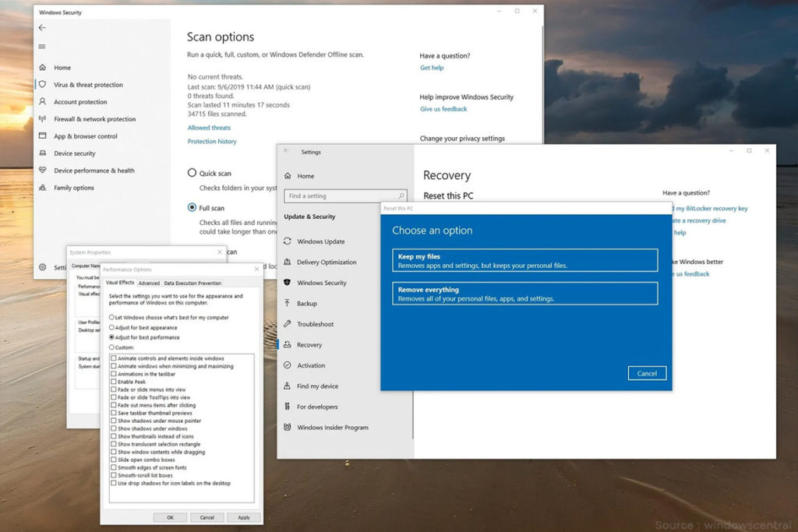Select the Quick scan radio button
Image resolution: width=798 pixels, height=532 pixels.
click(x=192, y=173)
